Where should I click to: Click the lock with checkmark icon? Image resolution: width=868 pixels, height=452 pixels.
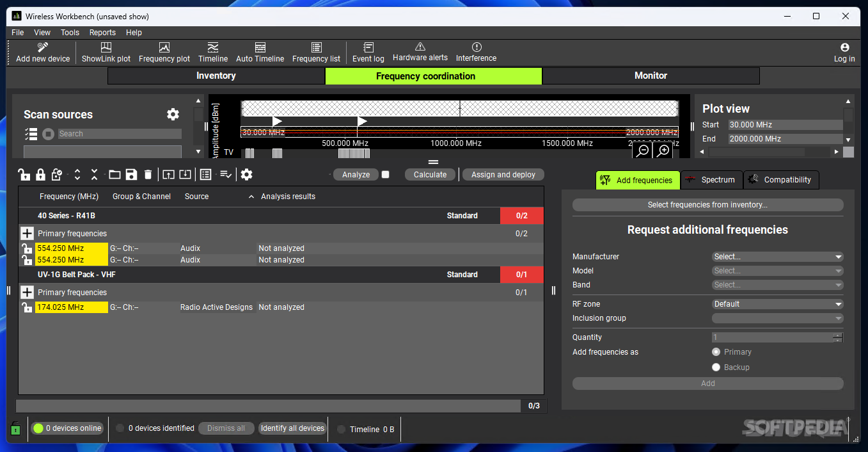[57, 174]
